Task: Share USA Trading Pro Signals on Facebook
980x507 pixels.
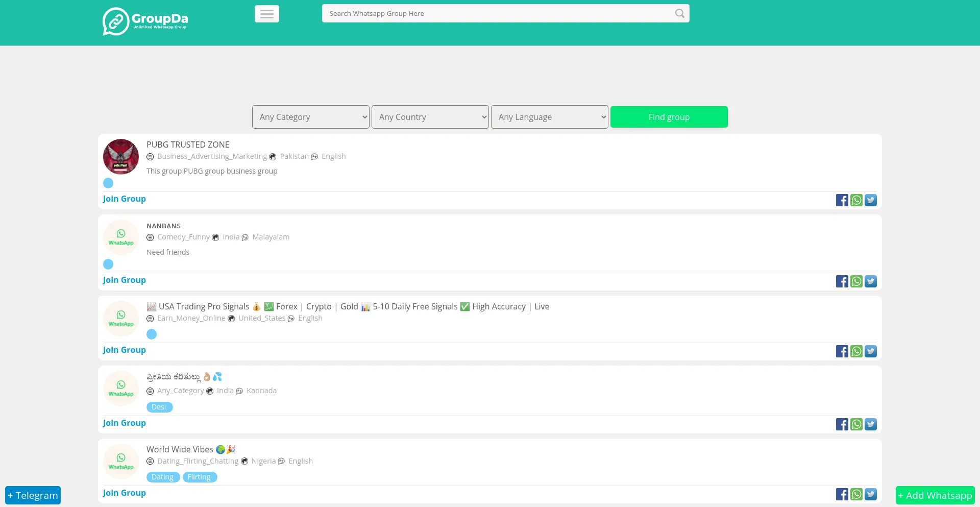Action: (842, 351)
